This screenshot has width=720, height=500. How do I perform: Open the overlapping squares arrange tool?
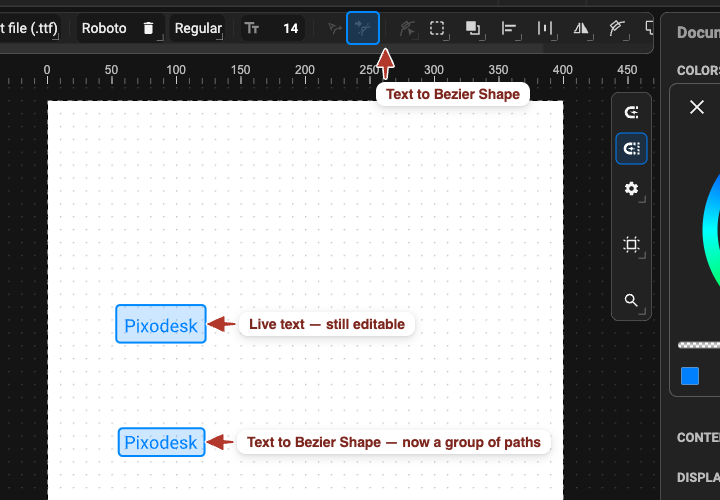(472, 28)
